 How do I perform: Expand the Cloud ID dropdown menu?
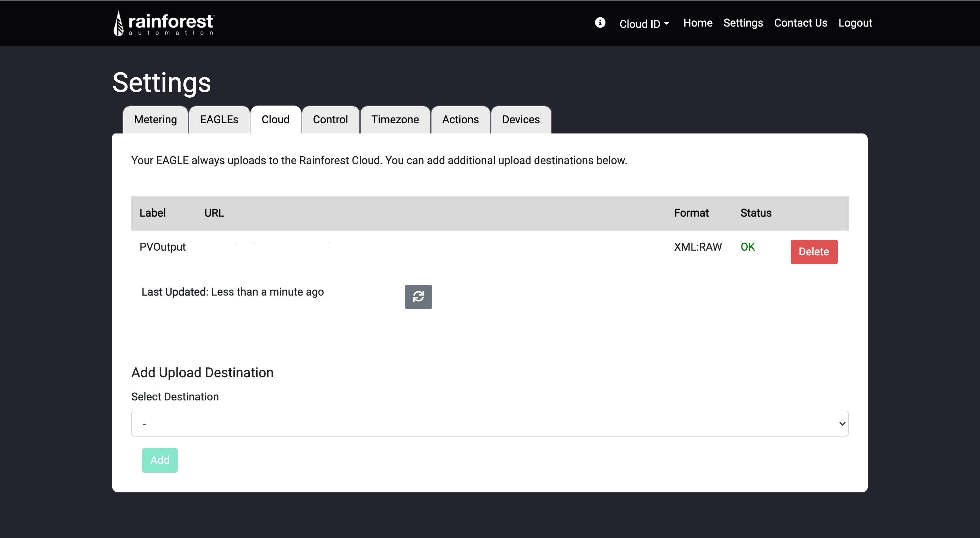pos(644,23)
